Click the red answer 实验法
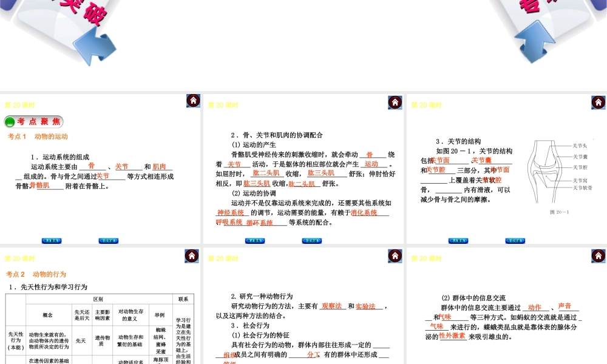 pos(365,306)
